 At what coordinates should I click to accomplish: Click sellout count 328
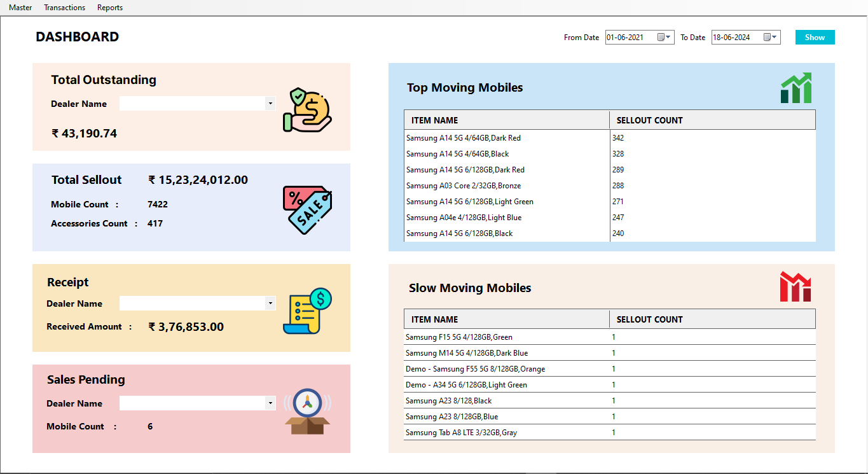pyautogui.click(x=618, y=154)
